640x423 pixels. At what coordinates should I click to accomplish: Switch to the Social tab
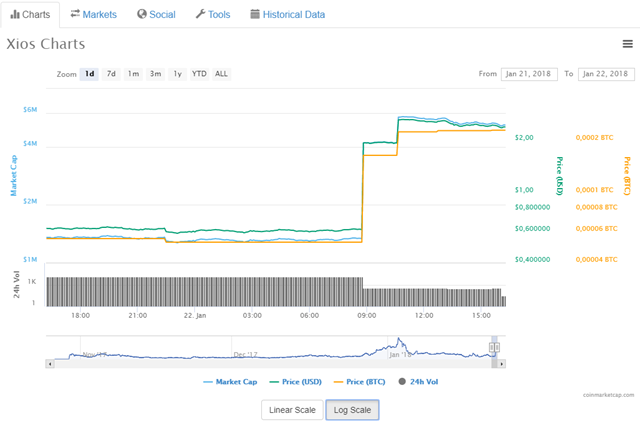(x=156, y=15)
